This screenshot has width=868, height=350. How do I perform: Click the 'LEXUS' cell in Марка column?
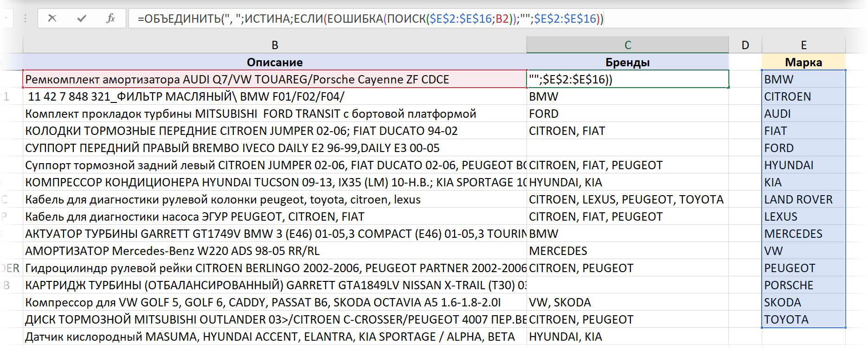pos(804,216)
